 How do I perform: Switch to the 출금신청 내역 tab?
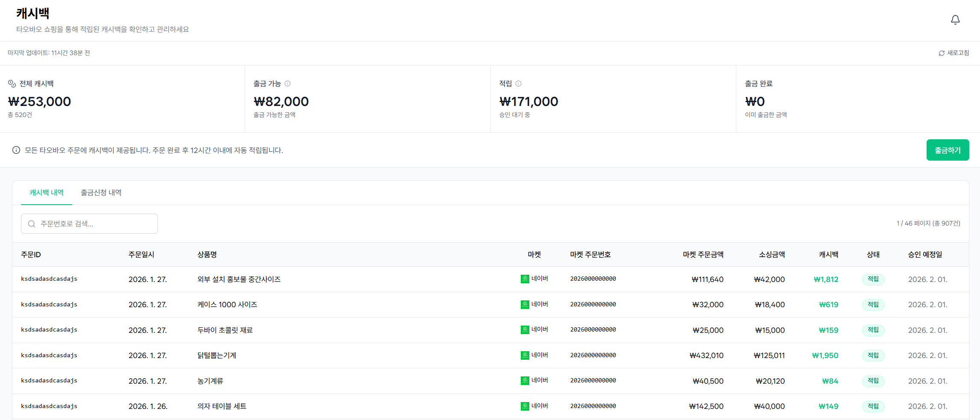point(101,193)
